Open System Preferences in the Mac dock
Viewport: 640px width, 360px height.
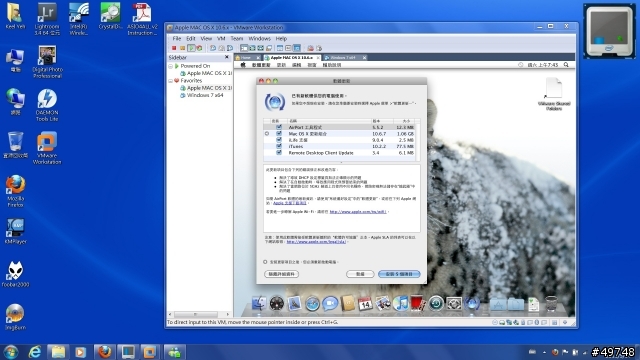[x=454, y=304]
